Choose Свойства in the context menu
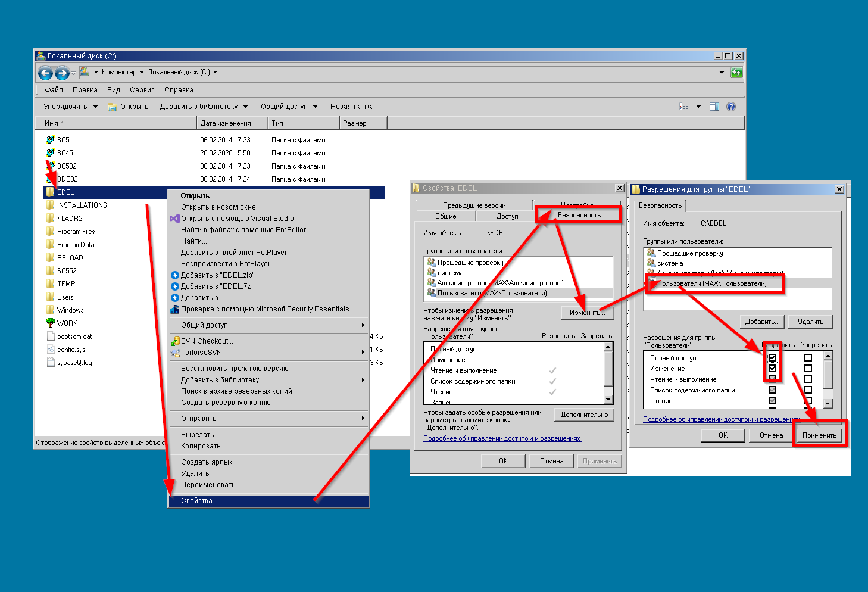This screenshot has width=868, height=592. 197,501
